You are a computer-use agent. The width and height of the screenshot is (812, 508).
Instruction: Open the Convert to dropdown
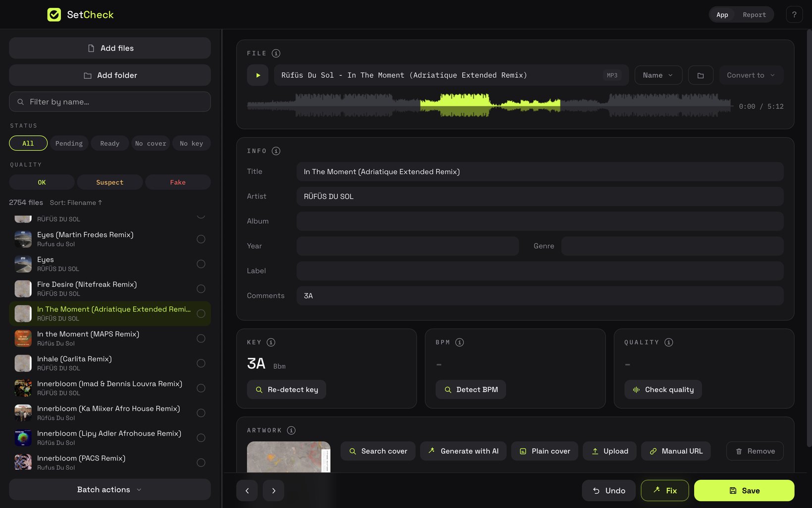click(751, 75)
